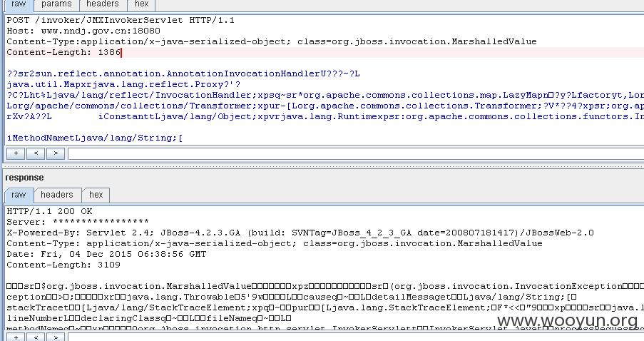Click the response Content-Type header line

tap(275, 243)
